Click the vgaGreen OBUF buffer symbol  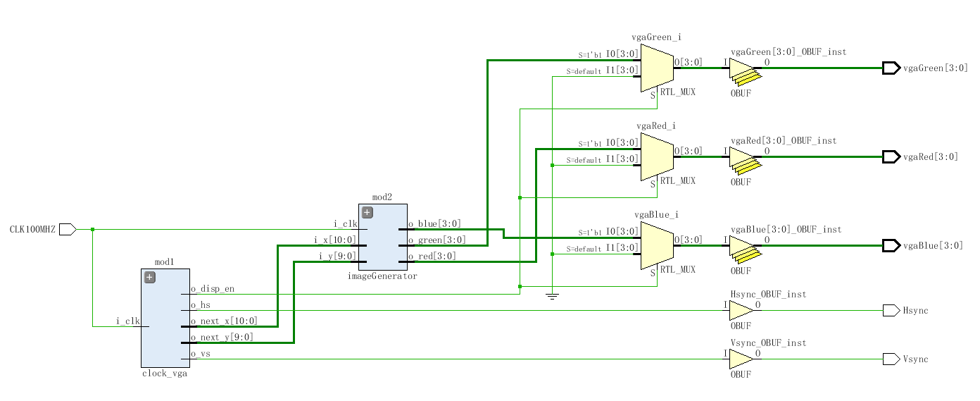coord(743,70)
